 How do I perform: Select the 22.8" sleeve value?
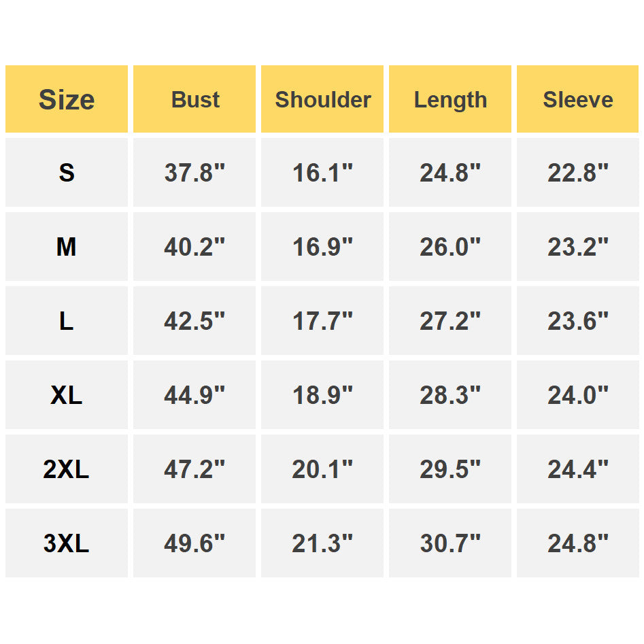(x=578, y=173)
